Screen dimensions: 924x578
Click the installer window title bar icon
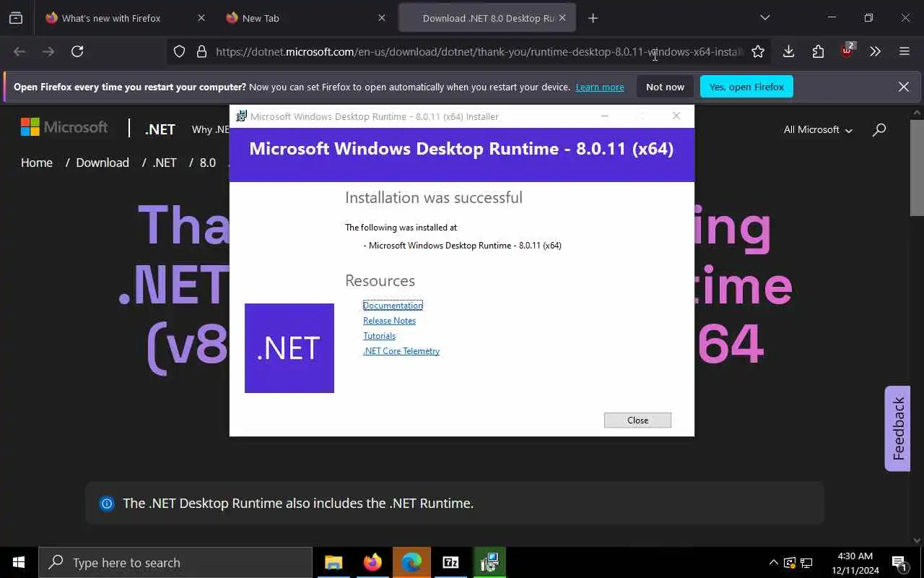click(241, 116)
